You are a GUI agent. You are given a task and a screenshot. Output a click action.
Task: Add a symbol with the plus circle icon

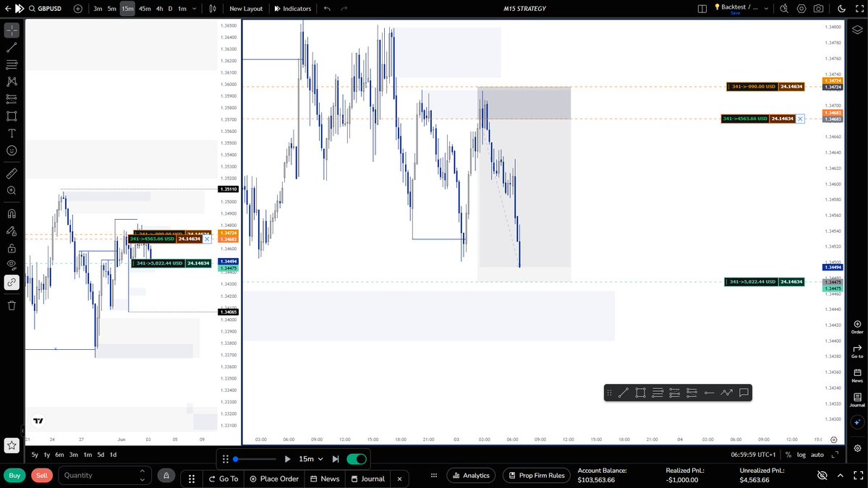tap(78, 9)
